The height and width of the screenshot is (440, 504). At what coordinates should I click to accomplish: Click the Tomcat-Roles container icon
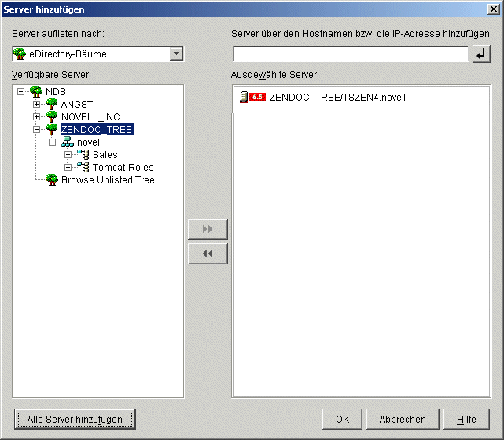pos(83,167)
